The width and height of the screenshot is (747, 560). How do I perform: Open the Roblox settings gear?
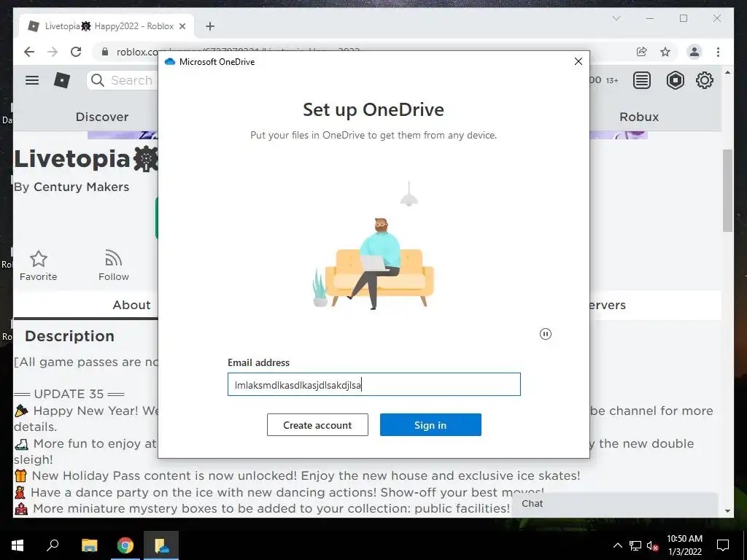704,80
